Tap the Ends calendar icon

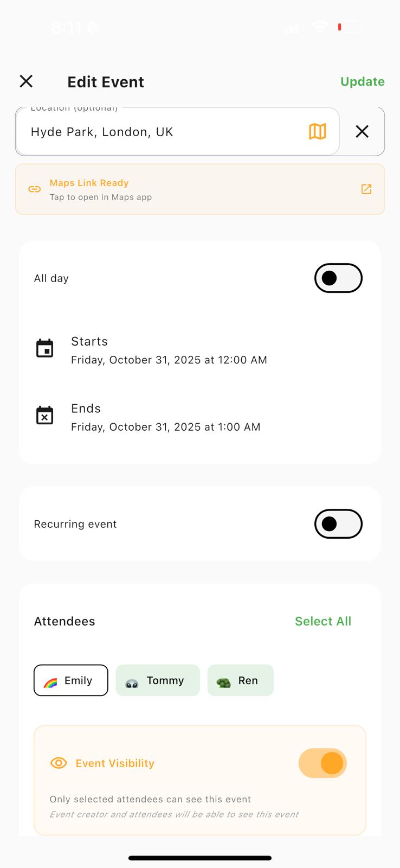(x=44, y=416)
